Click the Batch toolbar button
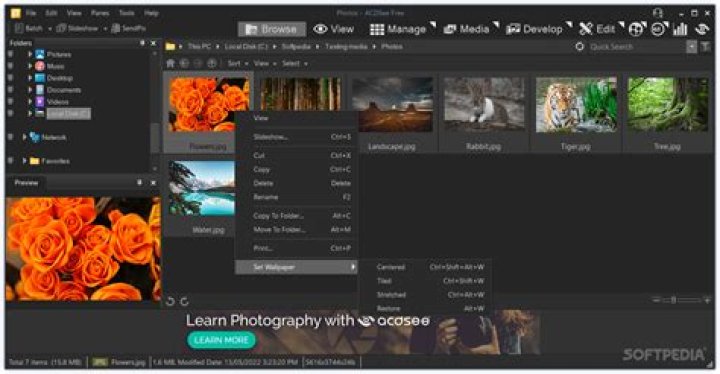This screenshot has width=720, height=374. point(28,28)
